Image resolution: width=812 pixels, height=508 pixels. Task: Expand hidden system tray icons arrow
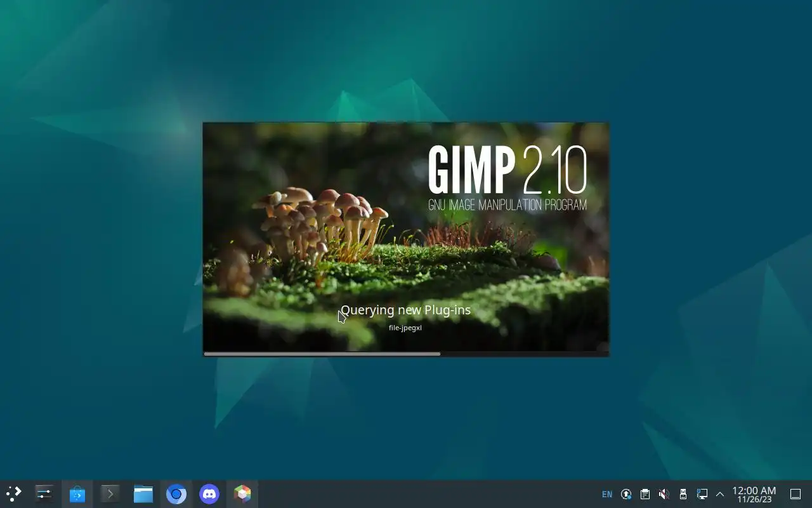click(x=720, y=494)
